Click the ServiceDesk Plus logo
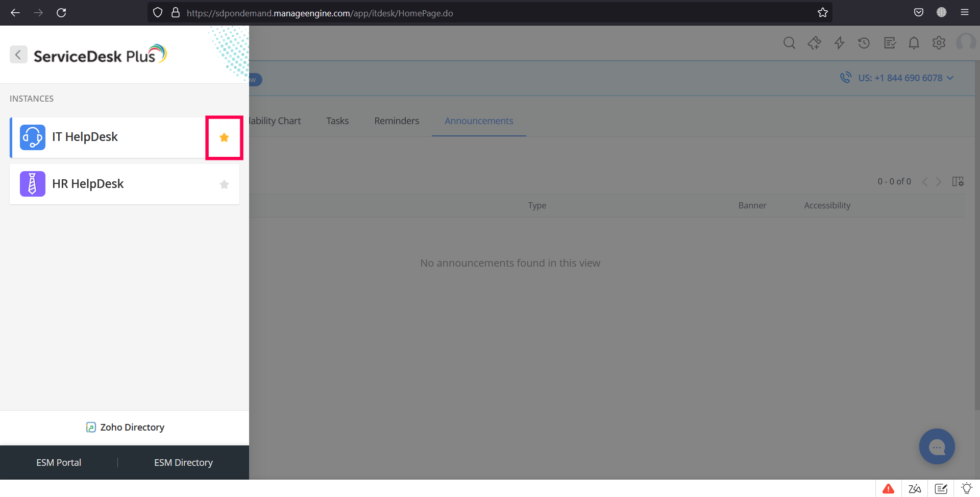 point(100,54)
